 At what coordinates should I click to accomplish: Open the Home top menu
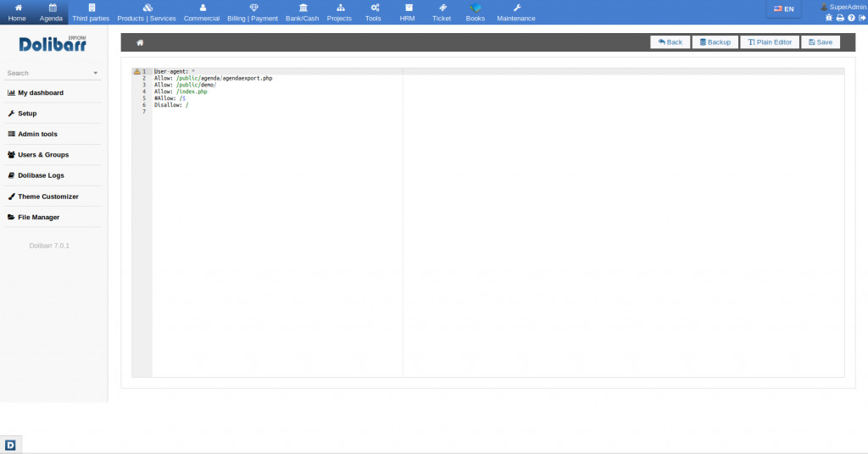pos(17,12)
